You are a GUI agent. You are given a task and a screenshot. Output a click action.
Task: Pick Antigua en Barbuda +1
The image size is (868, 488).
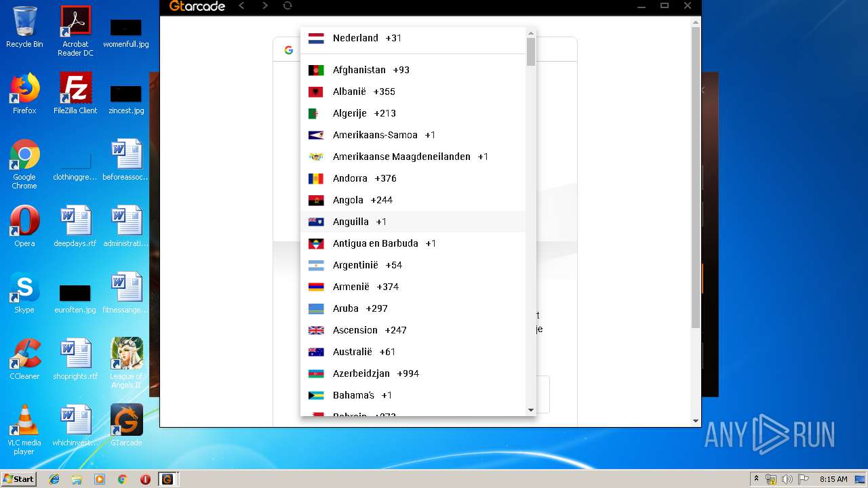pos(413,243)
